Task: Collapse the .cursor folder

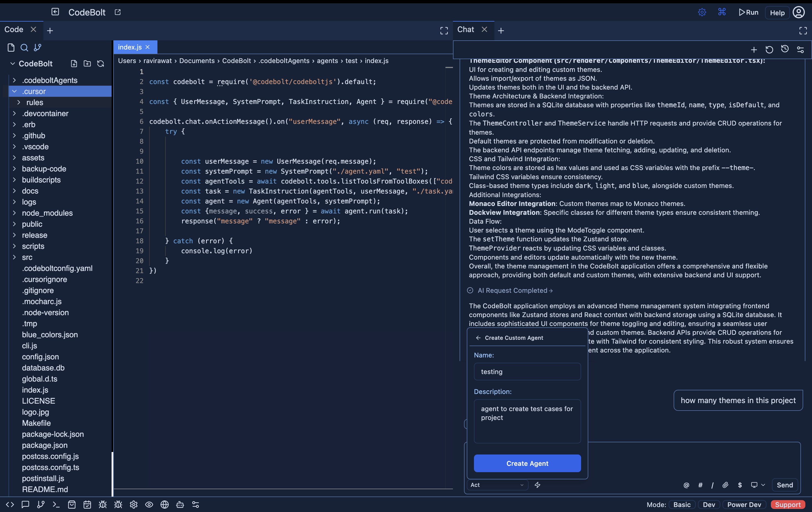Action: point(14,91)
